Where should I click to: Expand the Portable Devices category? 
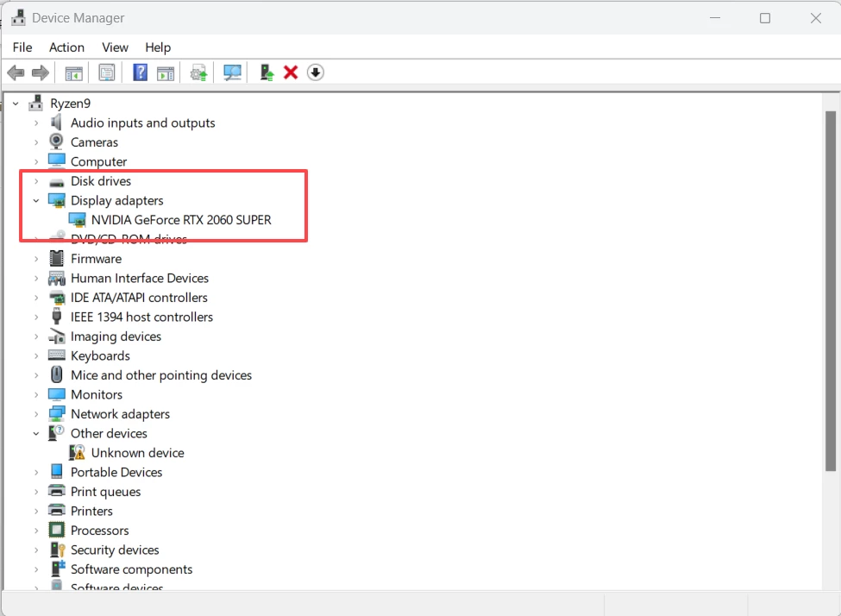point(36,472)
